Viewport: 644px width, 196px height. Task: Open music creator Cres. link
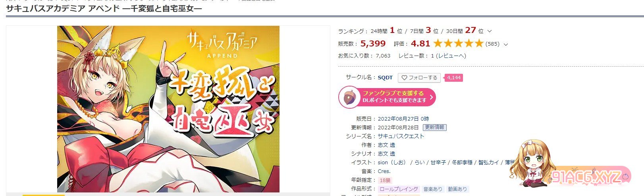coord(384,171)
